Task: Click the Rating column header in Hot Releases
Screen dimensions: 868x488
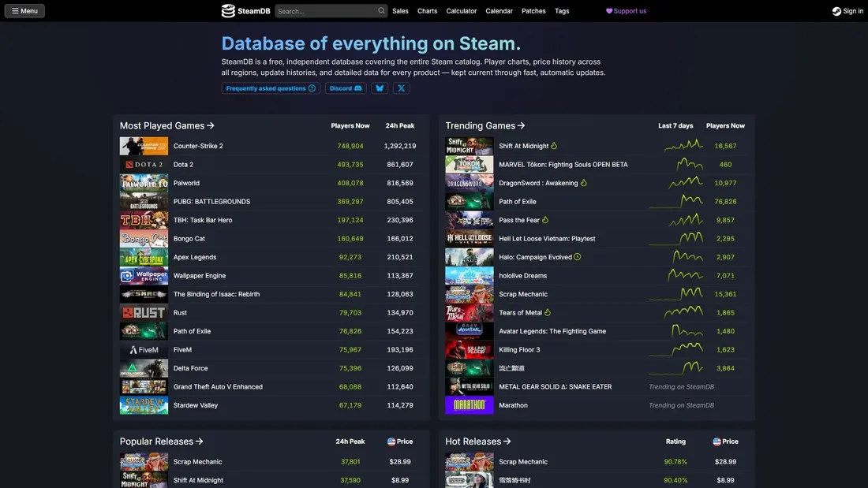Action: coord(675,441)
